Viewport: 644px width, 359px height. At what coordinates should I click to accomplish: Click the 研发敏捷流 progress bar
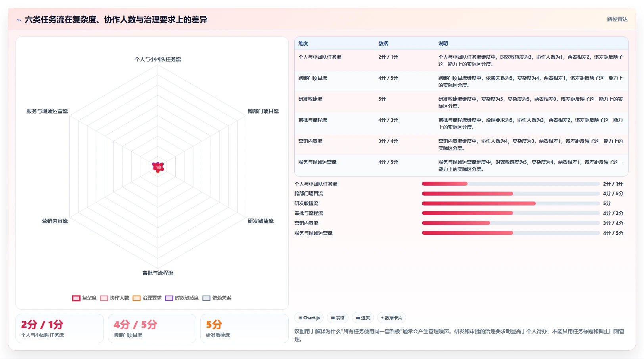pyautogui.click(x=511, y=203)
